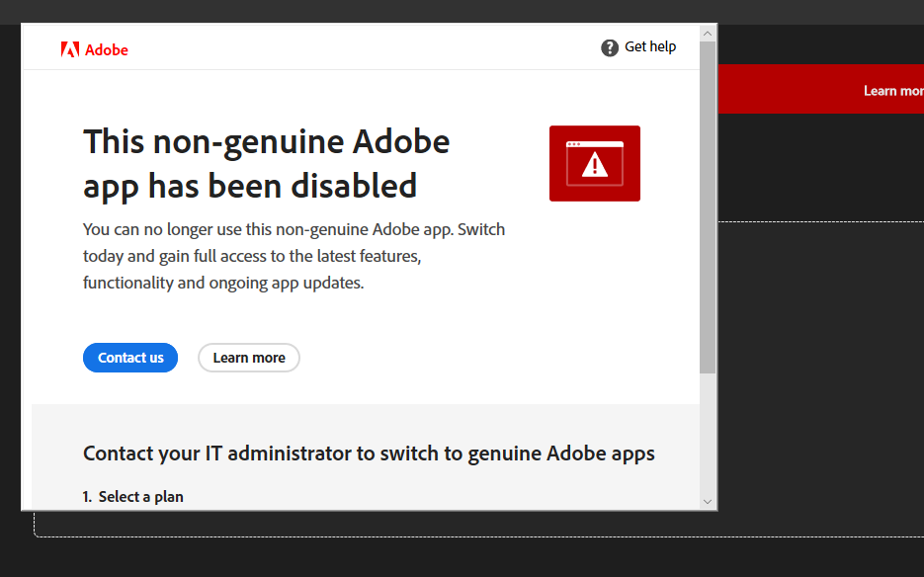The image size is (924, 577).
Task: Click the red Adobe logo icon
Action: pos(69,49)
